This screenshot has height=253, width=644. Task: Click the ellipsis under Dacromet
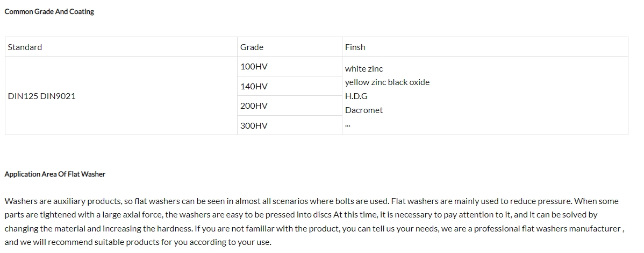point(347,125)
